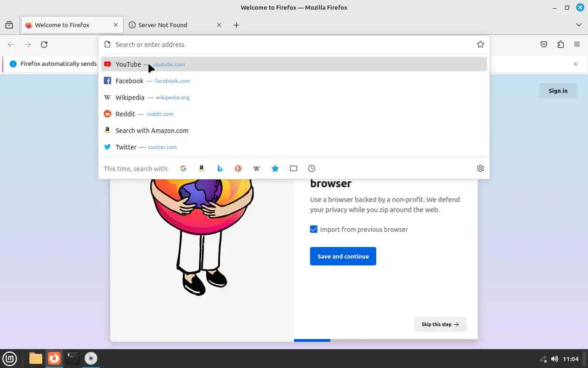Image resolution: width=588 pixels, height=368 pixels.
Task: Click the Firefox View icon in tab bar
Action: [x=9, y=25]
